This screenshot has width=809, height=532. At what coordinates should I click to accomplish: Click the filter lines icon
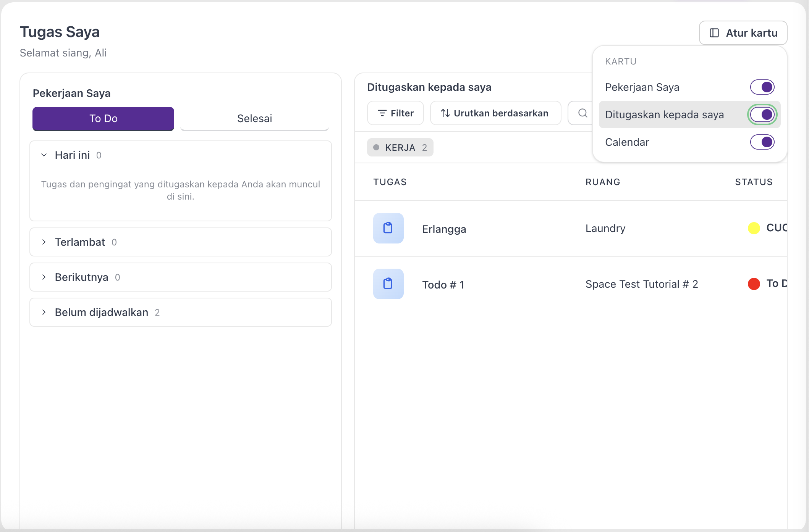[x=382, y=113]
